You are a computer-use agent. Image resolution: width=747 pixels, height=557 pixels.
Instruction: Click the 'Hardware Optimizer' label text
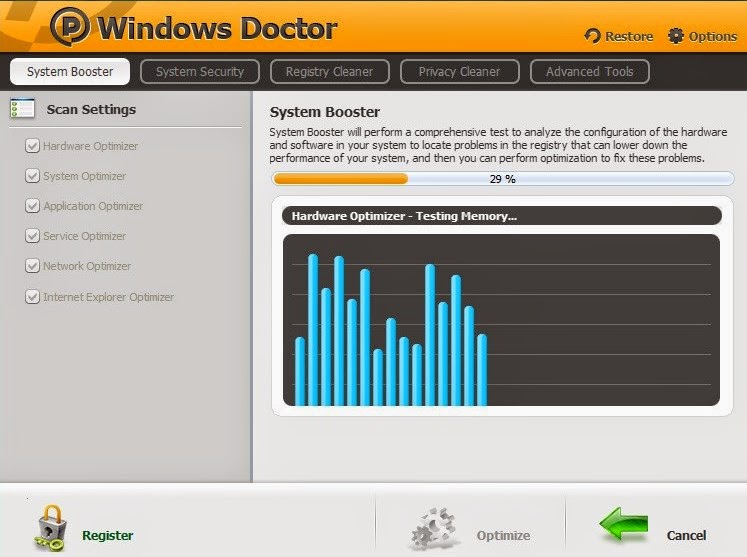point(91,146)
